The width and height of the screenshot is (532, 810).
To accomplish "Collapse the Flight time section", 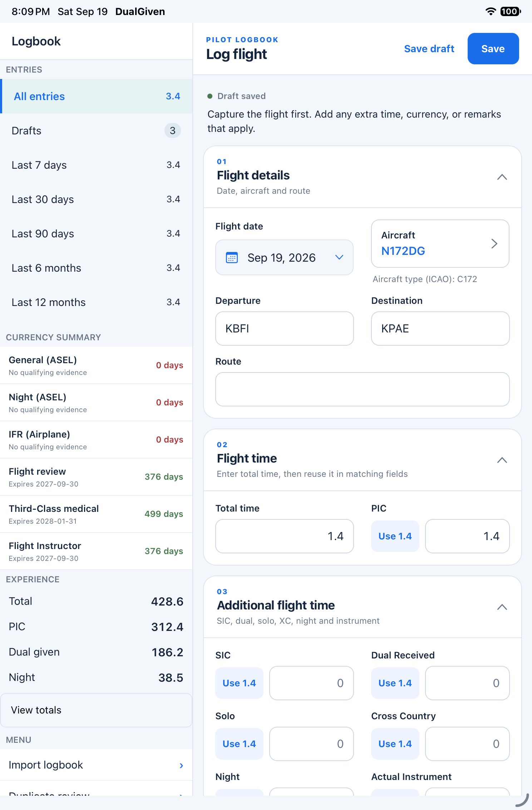I will (502, 460).
